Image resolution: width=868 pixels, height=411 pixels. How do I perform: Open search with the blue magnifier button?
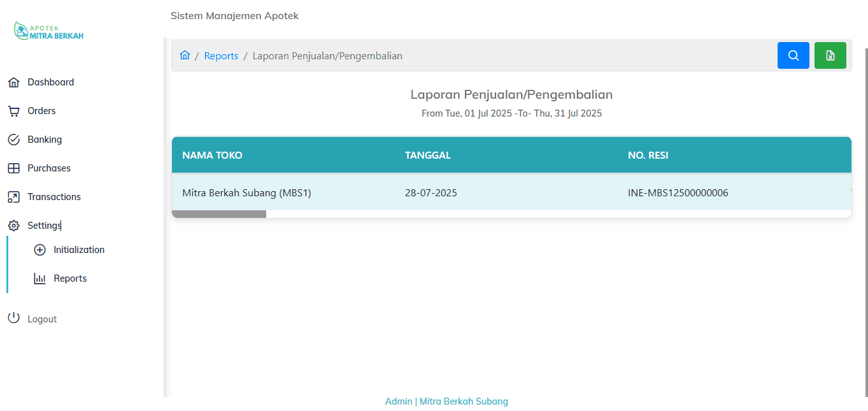[x=793, y=55]
